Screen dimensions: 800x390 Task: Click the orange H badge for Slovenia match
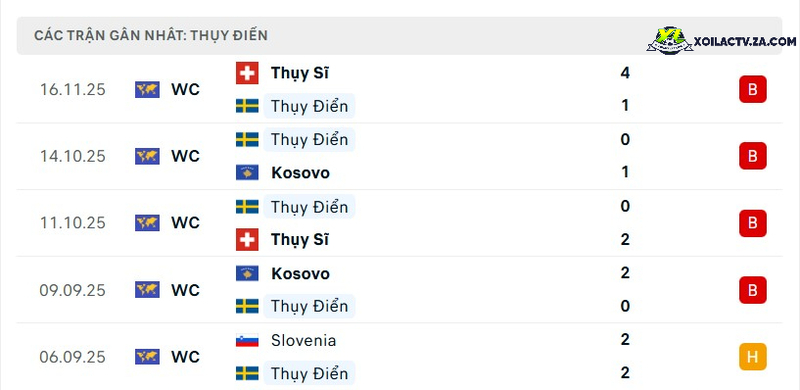(753, 357)
